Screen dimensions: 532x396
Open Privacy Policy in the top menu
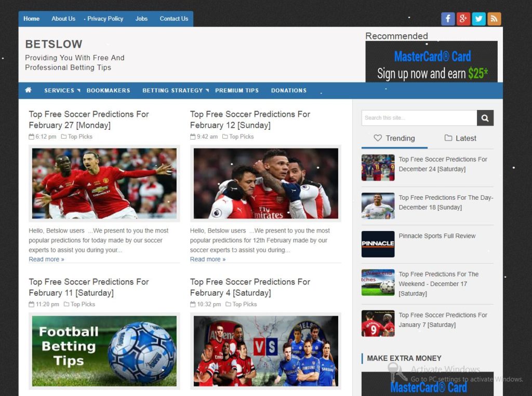point(105,19)
